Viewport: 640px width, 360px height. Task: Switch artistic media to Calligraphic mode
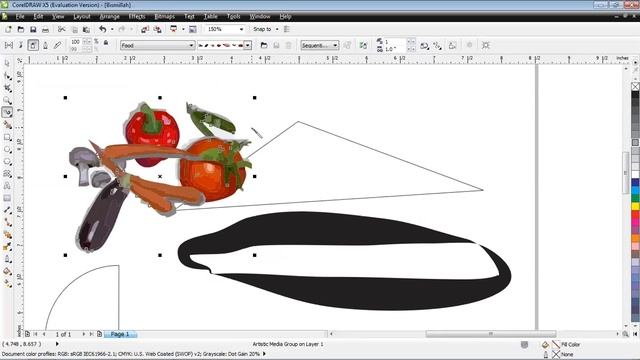(x=45, y=45)
